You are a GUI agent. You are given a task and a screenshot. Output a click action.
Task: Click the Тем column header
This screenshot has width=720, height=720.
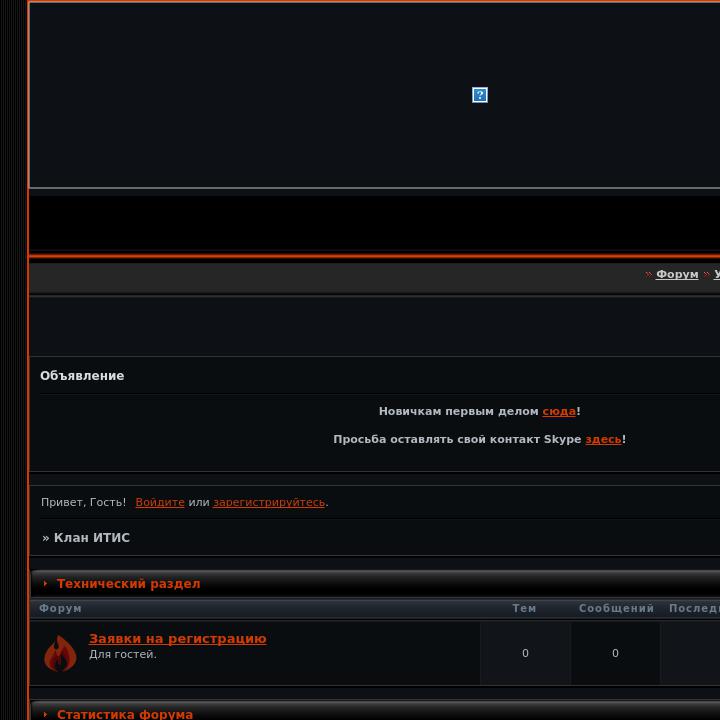click(x=524, y=608)
